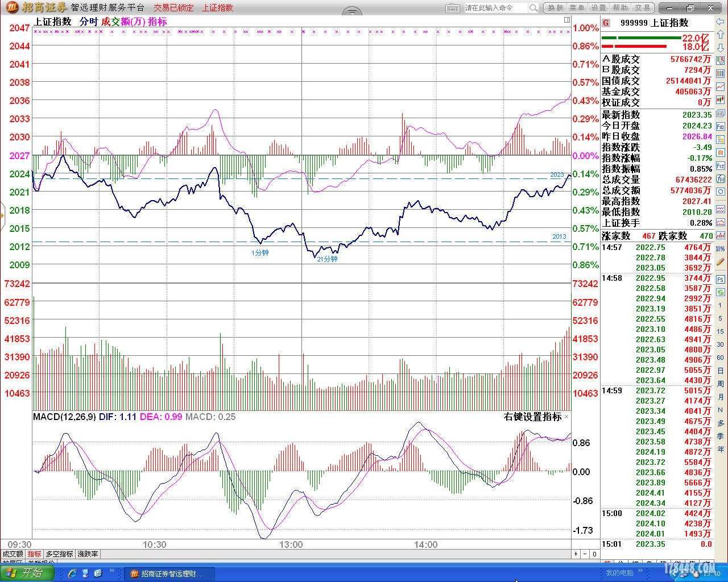Close the MACD indicator with the x mark
Viewport: 728px width, 582px height.
click(566, 417)
